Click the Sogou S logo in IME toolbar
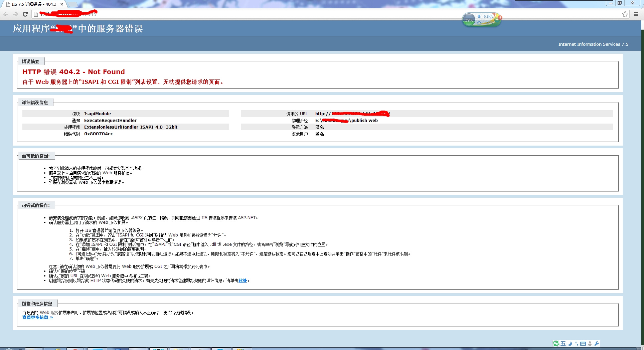644x350 pixels. pos(556,343)
